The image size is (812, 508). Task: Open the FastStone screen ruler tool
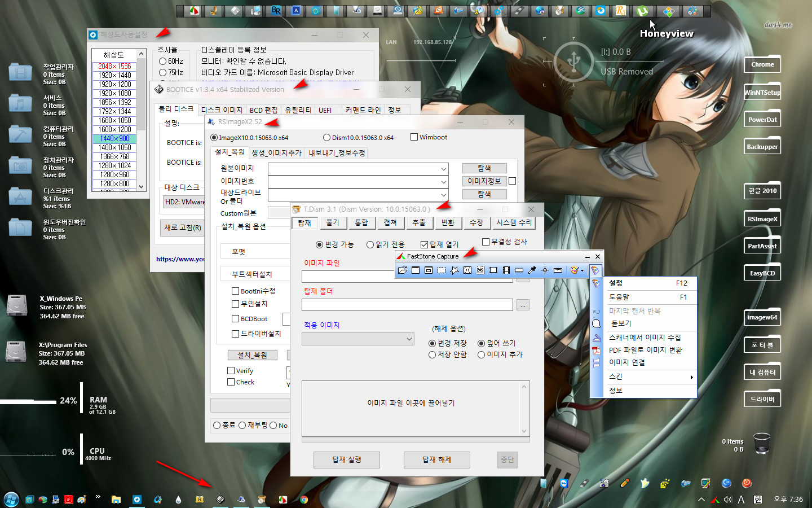[x=558, y=270]
